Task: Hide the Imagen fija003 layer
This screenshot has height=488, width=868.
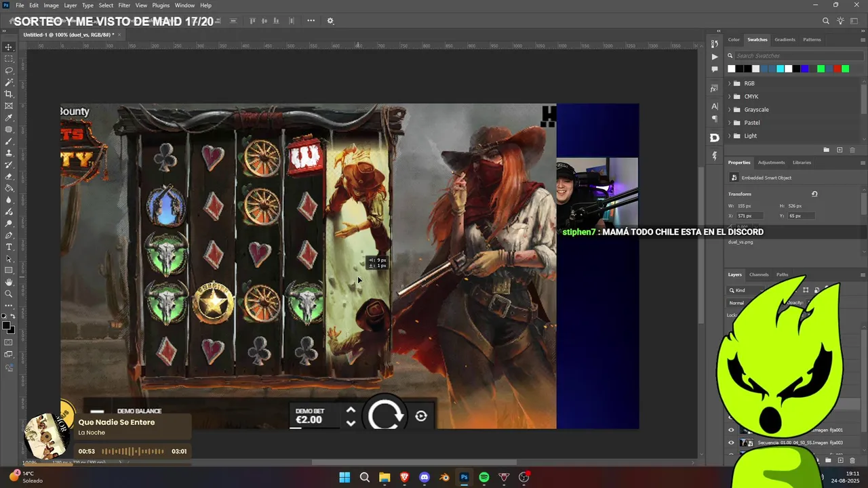Action: 731,443
